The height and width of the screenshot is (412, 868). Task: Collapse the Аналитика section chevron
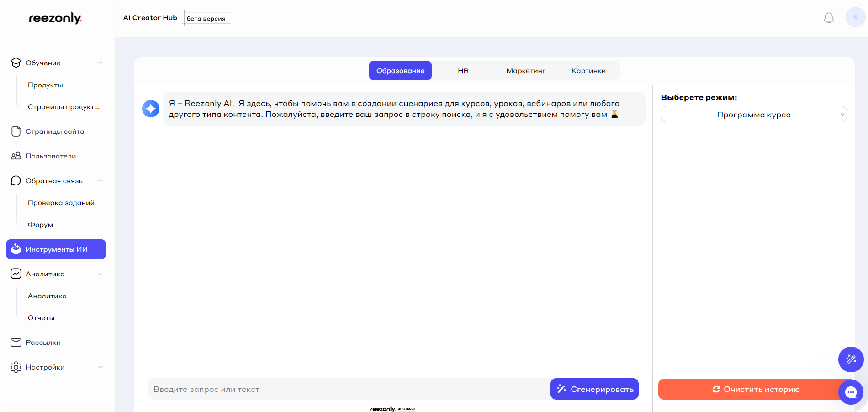pos(101,274)
